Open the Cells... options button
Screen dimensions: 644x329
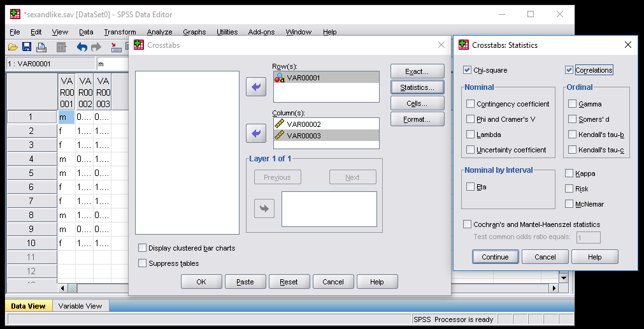[x=417, y=103]
